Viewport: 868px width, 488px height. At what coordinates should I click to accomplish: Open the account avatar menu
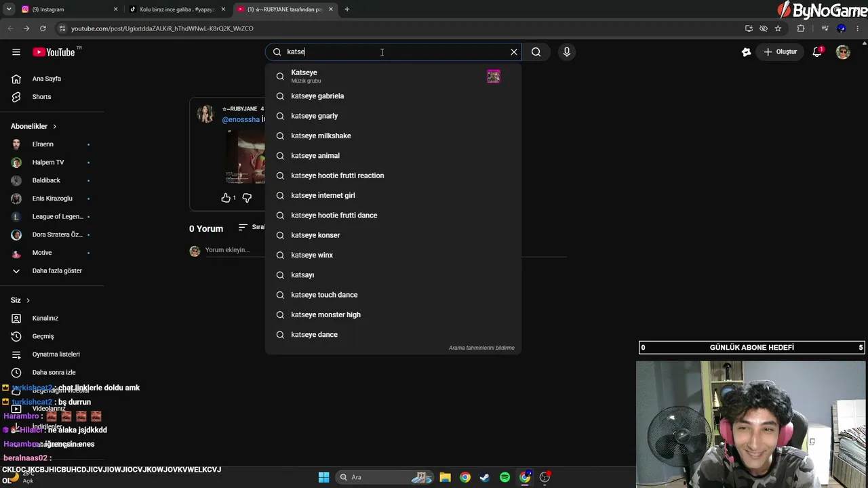tap(843, 52)
